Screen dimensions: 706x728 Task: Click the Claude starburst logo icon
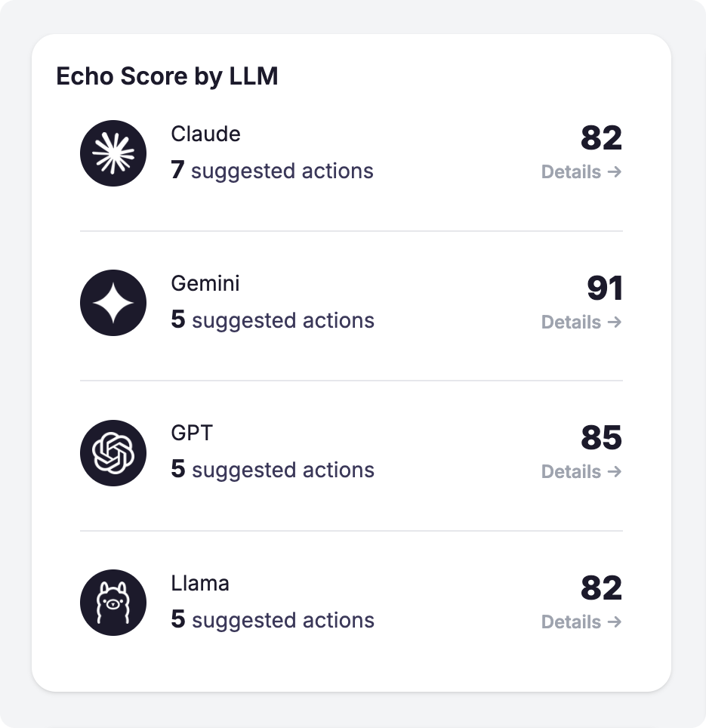(113, 153)
